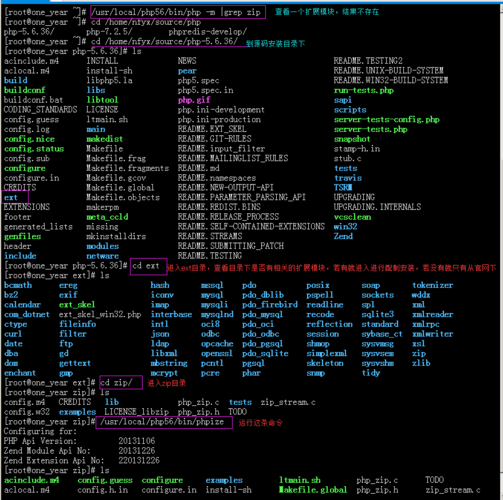
Task: Select the reflection extension directory
Action: (329, 324)
